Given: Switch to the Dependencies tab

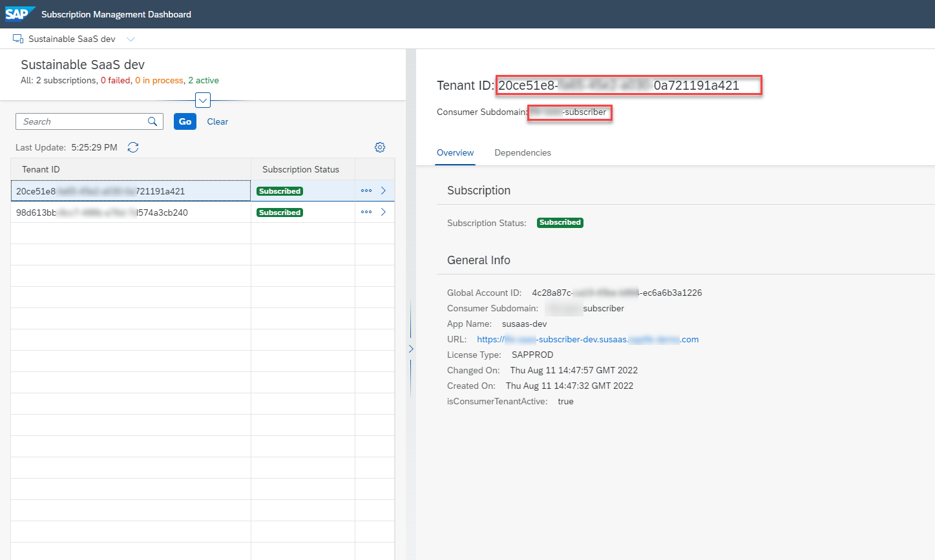Looking at the screenshot, I should (523, 153).
